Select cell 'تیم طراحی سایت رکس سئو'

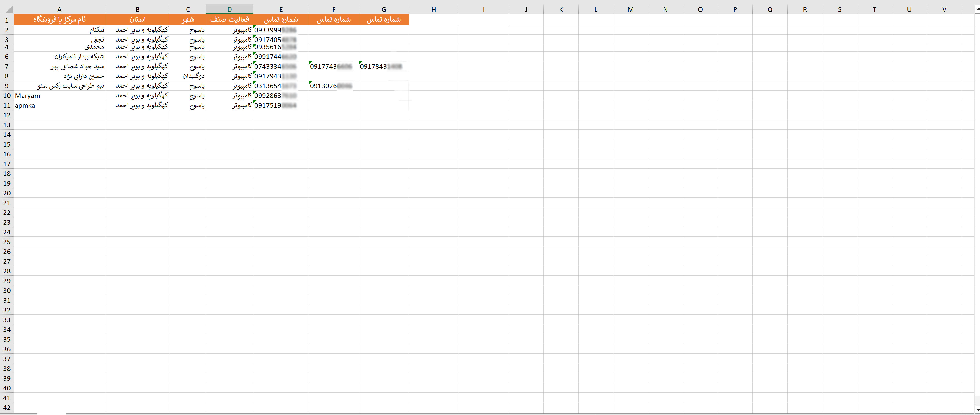(x=59, y=86)
